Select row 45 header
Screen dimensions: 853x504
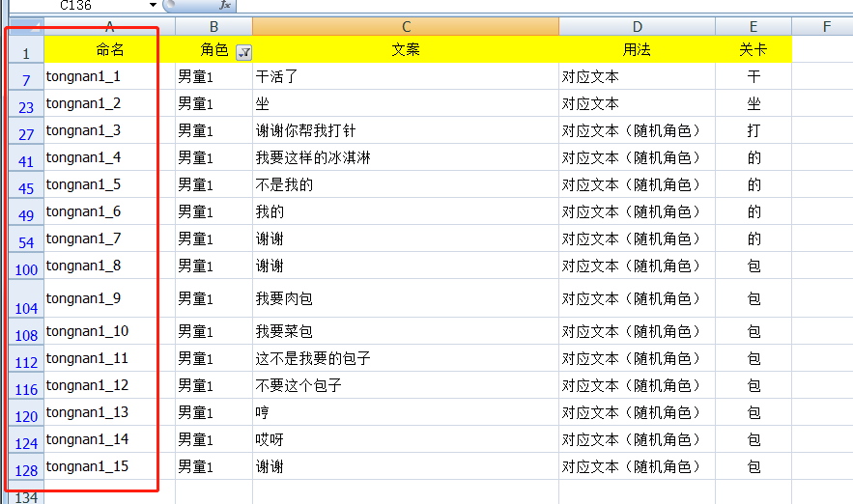click(26, 184)
